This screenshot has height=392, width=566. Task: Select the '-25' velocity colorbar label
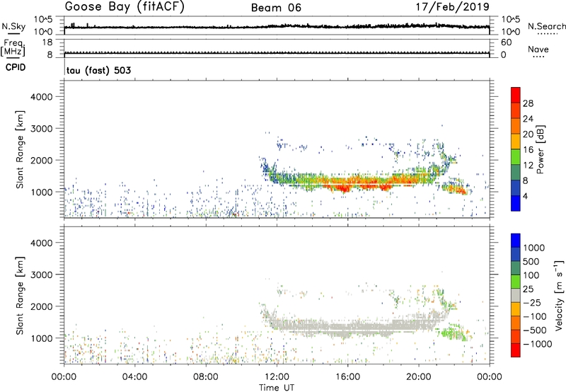pos(532,302)
